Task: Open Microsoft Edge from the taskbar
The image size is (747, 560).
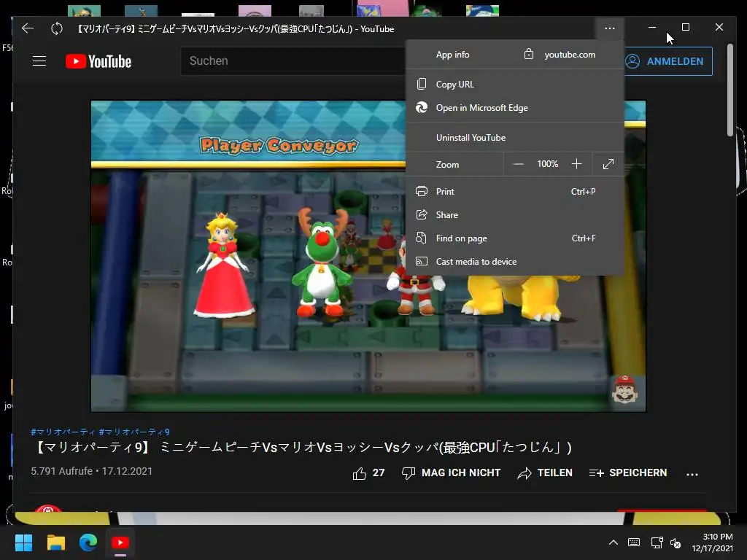Action: (x=88, y=542)
